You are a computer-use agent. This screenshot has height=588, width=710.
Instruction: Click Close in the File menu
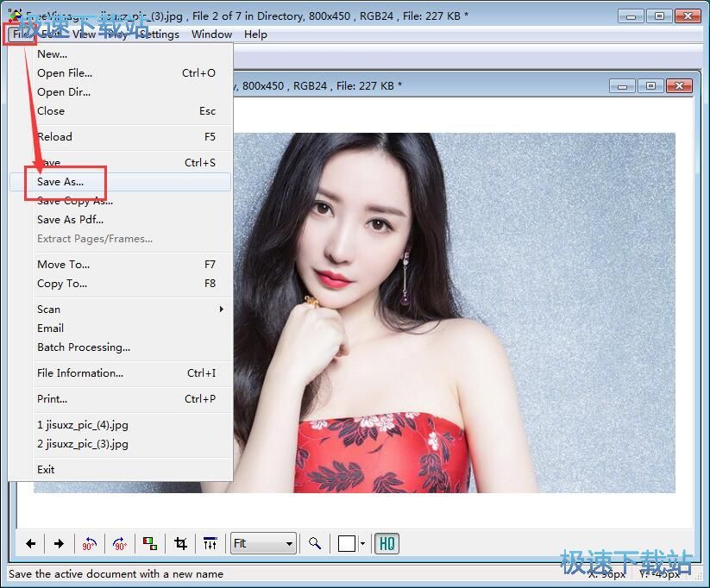121,111
